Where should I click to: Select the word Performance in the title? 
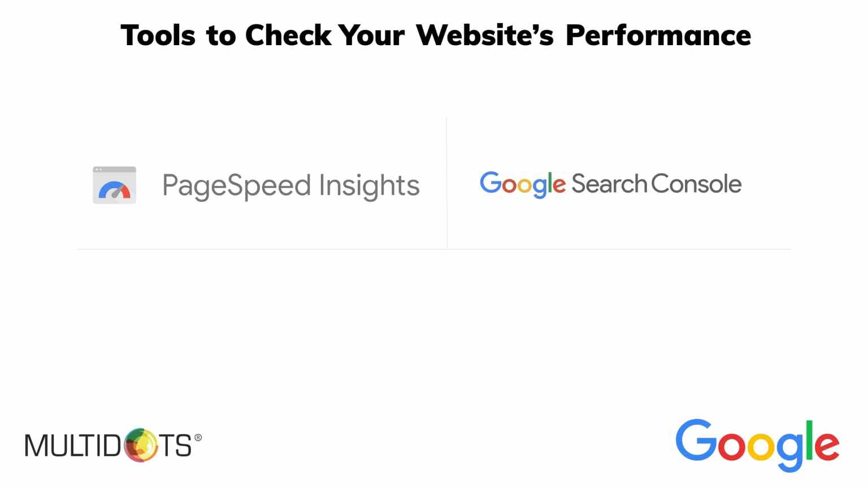658,36
